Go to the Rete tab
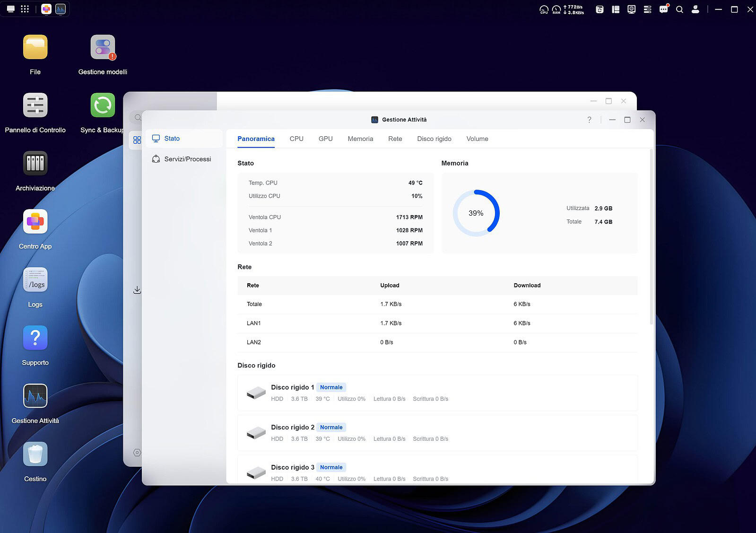The image size is (756, 533). (395, 139)
